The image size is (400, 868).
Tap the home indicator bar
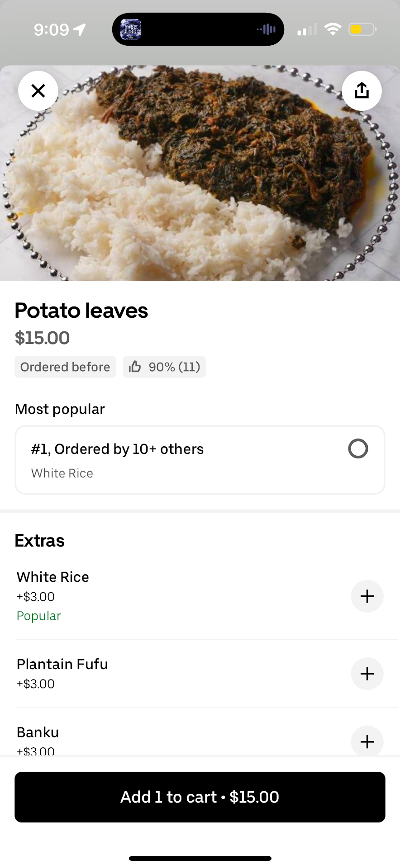click(x=200, y=858)
